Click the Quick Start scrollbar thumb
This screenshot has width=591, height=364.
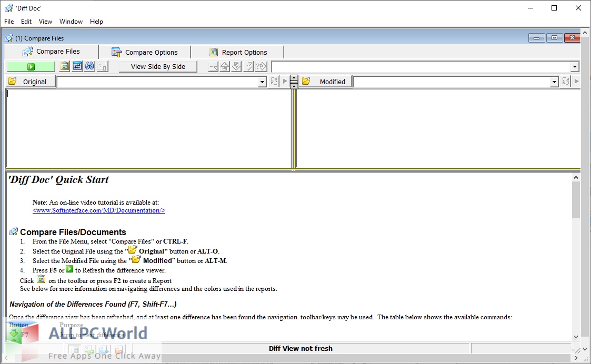point(576,200)
